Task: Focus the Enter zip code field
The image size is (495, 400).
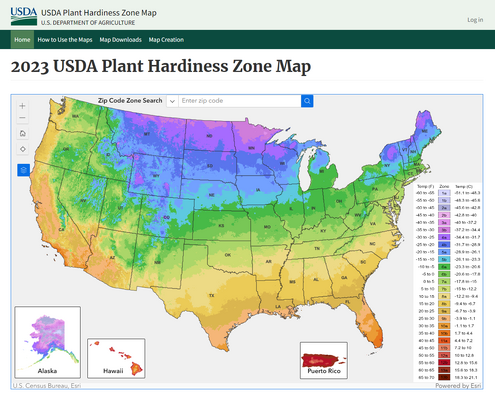Action: 240,101
